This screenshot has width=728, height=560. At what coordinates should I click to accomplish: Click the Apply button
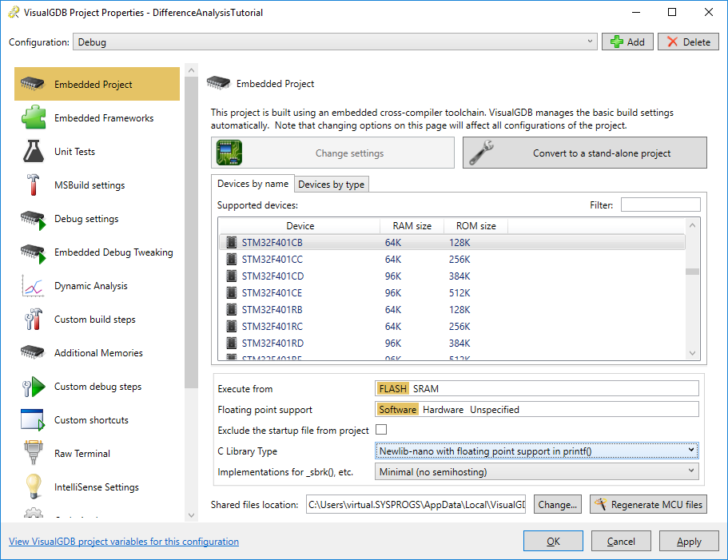[x=689, y=541]
